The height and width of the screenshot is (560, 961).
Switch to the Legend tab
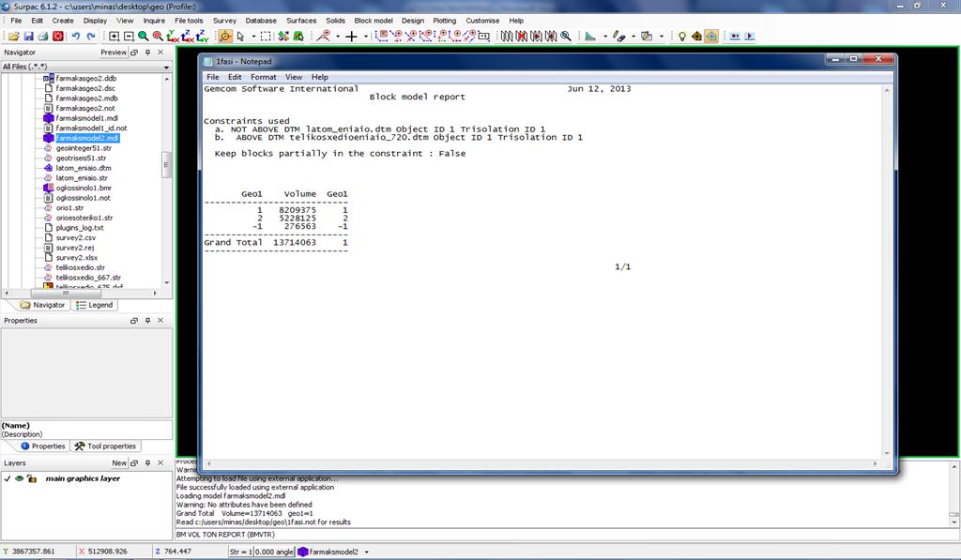(x=95, y=305)
